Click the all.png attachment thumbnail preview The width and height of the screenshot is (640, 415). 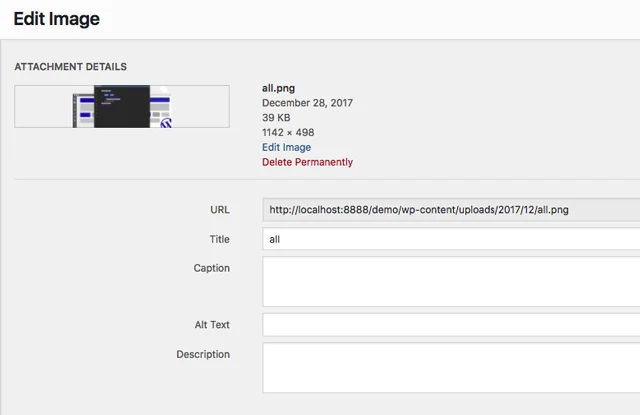coord(121,106)
